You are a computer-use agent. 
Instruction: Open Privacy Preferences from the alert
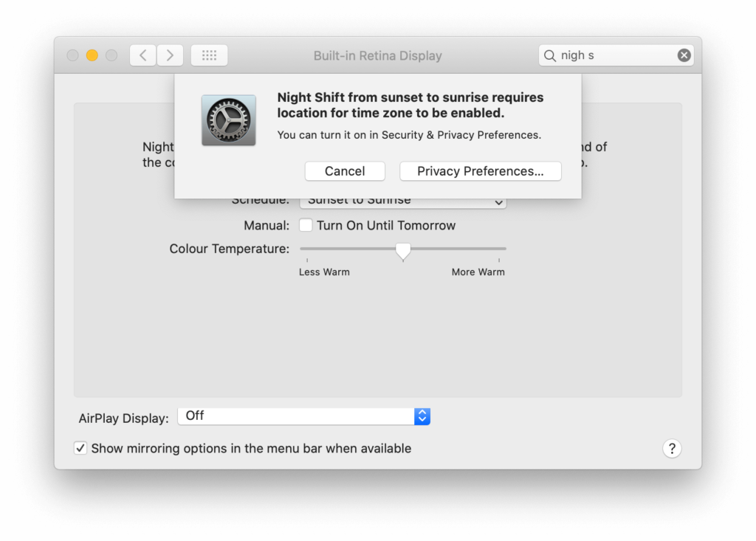click(480, 171)
